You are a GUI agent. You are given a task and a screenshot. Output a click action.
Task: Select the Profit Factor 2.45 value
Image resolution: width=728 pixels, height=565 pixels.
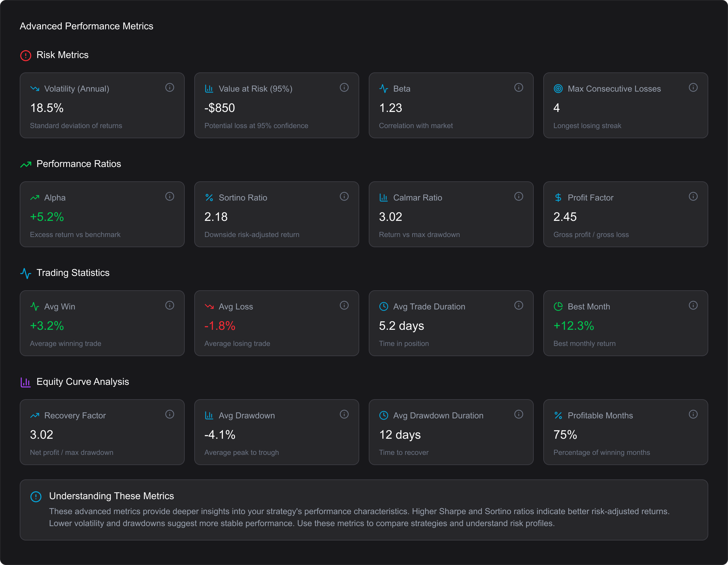coord(565,217)
